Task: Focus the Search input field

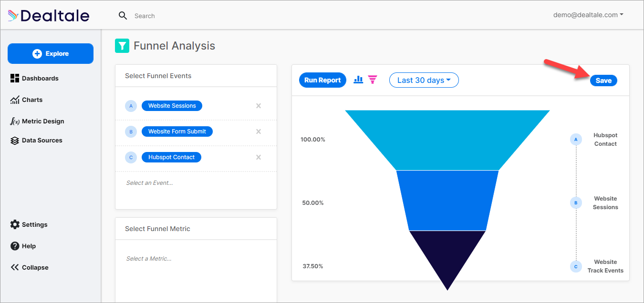Action: tap(145, 16)
